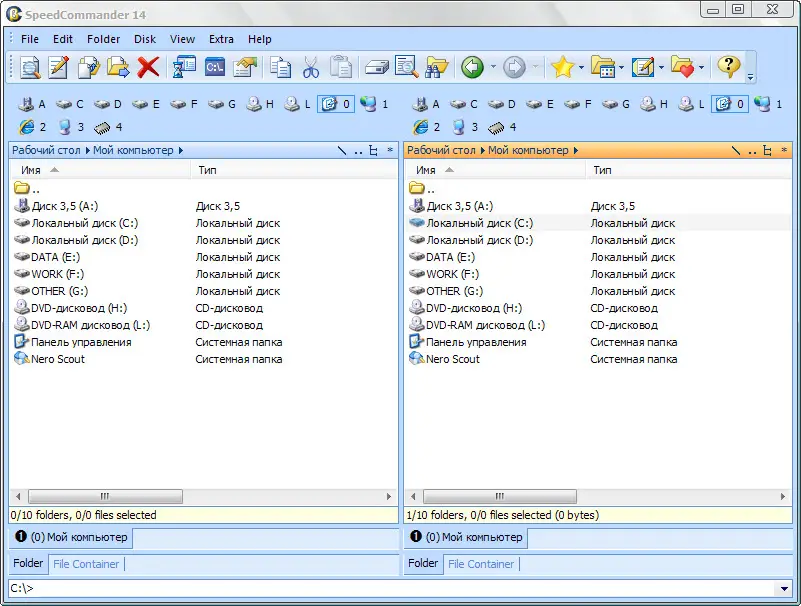
Task: Click the move files folder-arrow icon
Action: pos(118,67)
